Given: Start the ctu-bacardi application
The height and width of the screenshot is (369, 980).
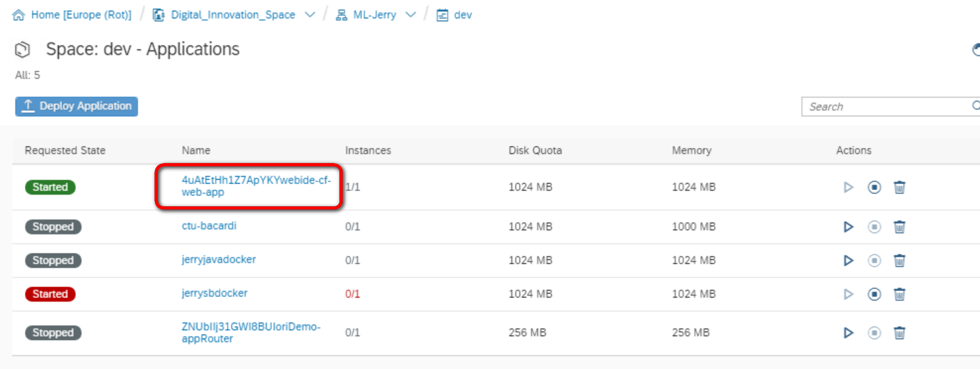Looking at the screenshot, I should [849, 227].
